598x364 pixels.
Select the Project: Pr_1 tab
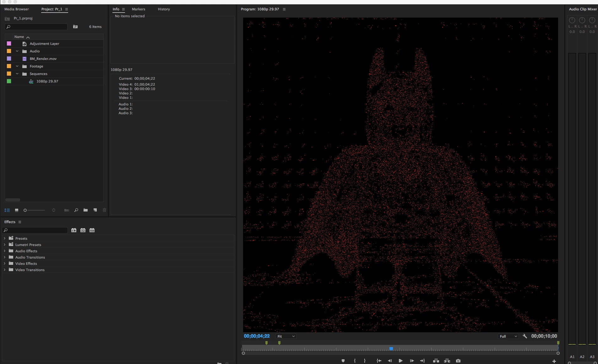pyautogui.click(x=52, y=9)
